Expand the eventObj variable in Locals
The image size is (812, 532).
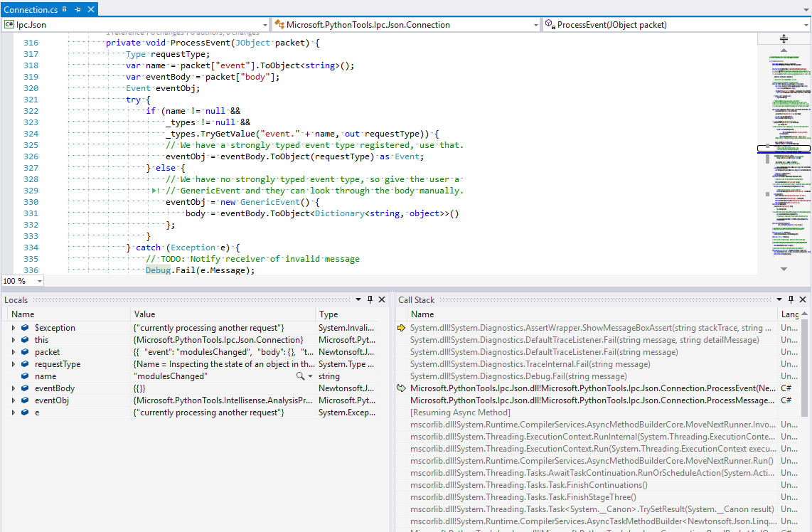coord(14,400)
